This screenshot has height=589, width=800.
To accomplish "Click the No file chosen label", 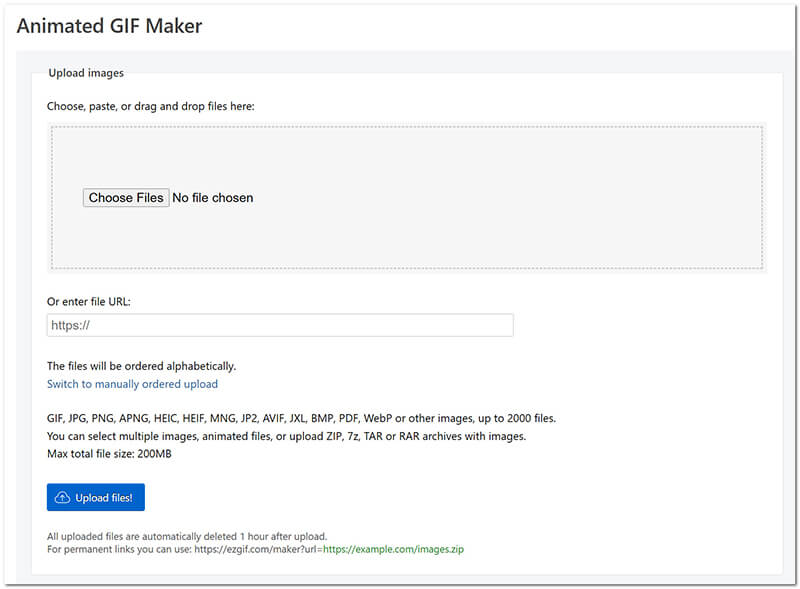I will [x=213, y=198].
